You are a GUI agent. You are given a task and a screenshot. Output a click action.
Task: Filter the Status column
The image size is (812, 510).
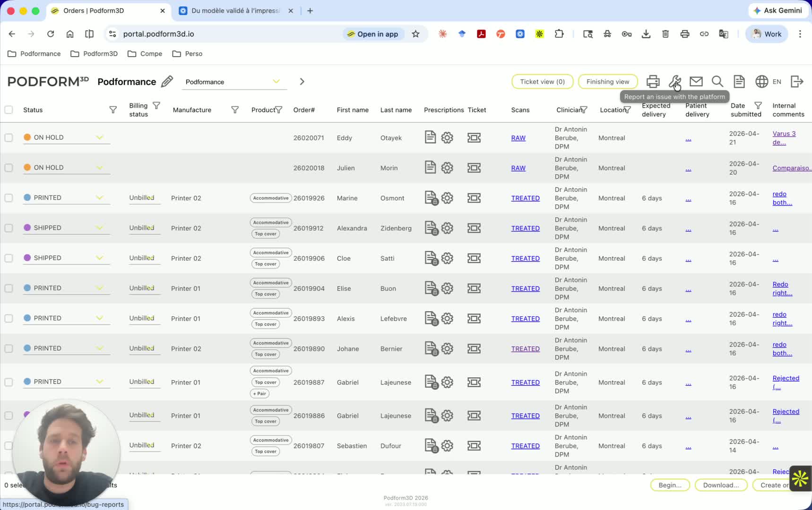click(x=113, y=110)
